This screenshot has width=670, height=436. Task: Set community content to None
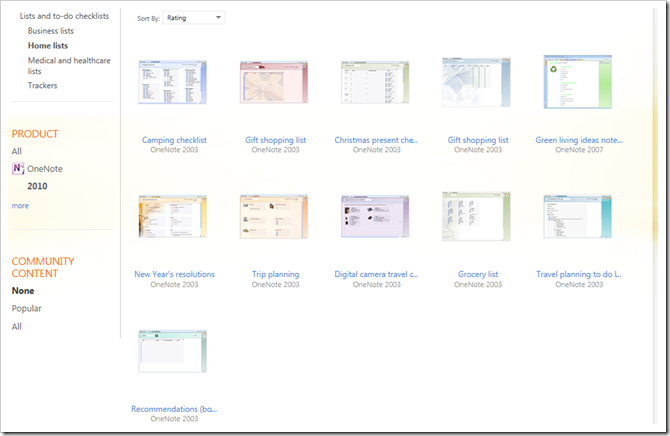tap(23, 291)
